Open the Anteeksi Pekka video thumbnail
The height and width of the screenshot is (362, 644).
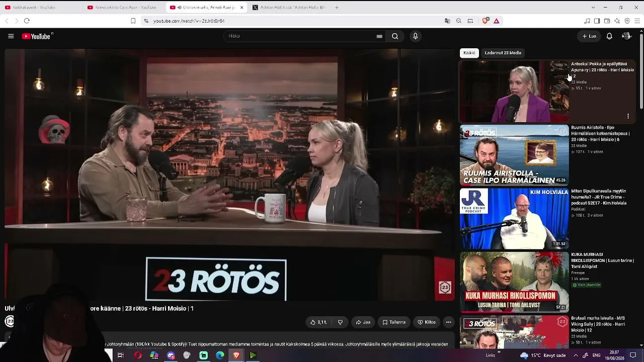tap(514, 92)
